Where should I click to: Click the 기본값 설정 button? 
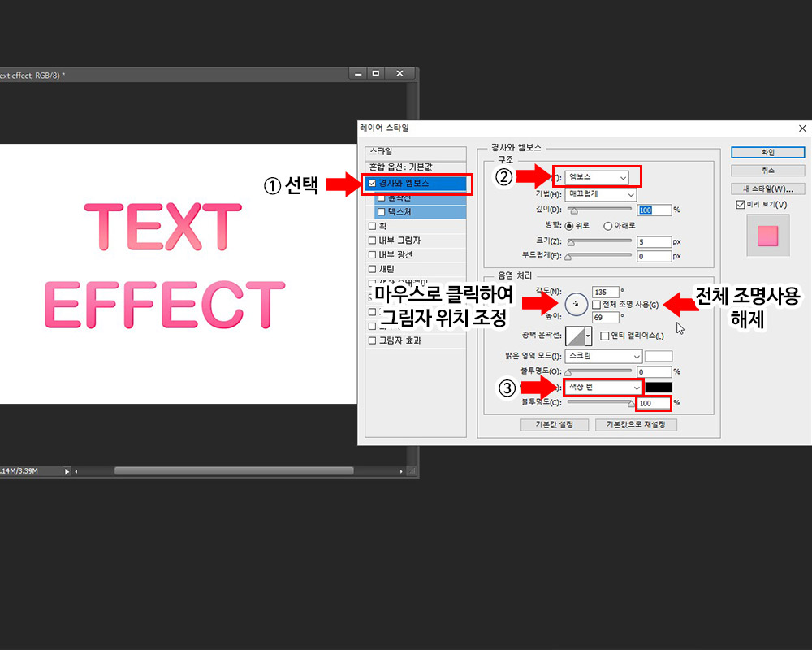point(554,424)
